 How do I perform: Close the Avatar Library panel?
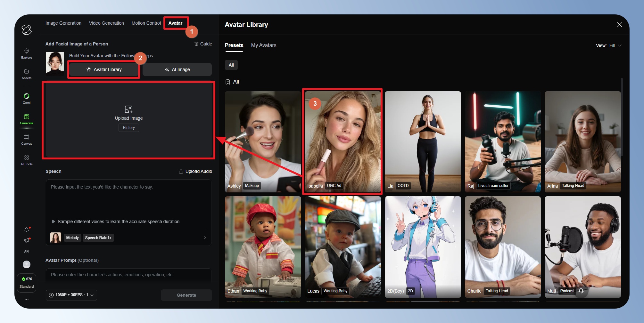click(619, 25)
